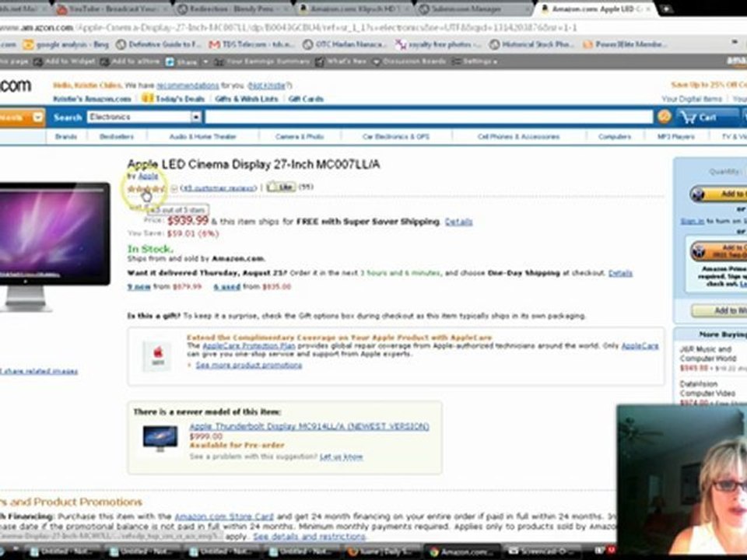The width and height of the screenshot is (747, 560).
Task: Expand the rating breakdown arrow beside the stars
Action: click(x=174, y=188)
